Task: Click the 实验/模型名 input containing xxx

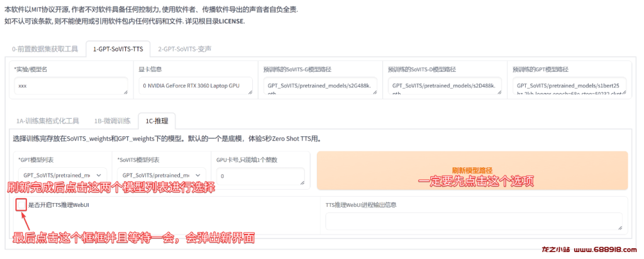Action: click(x=70, y=86)
